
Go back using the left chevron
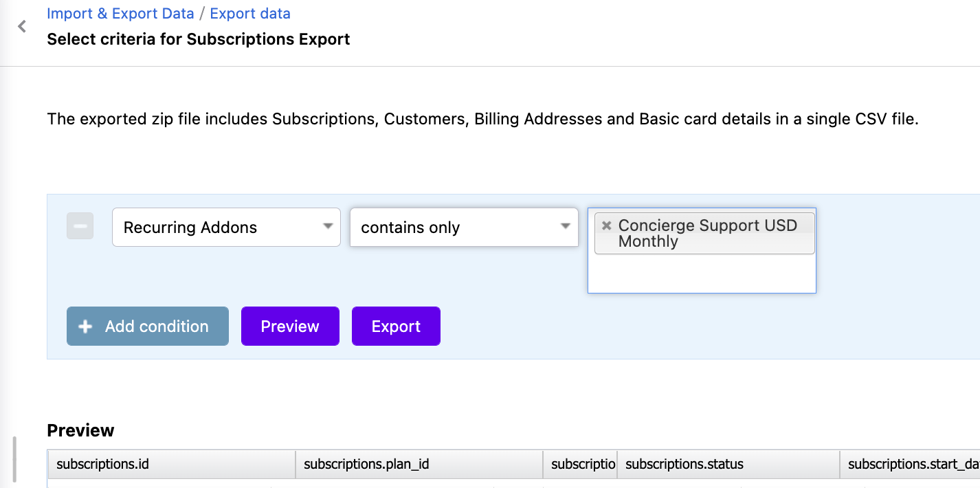click(x=22, y=27)
